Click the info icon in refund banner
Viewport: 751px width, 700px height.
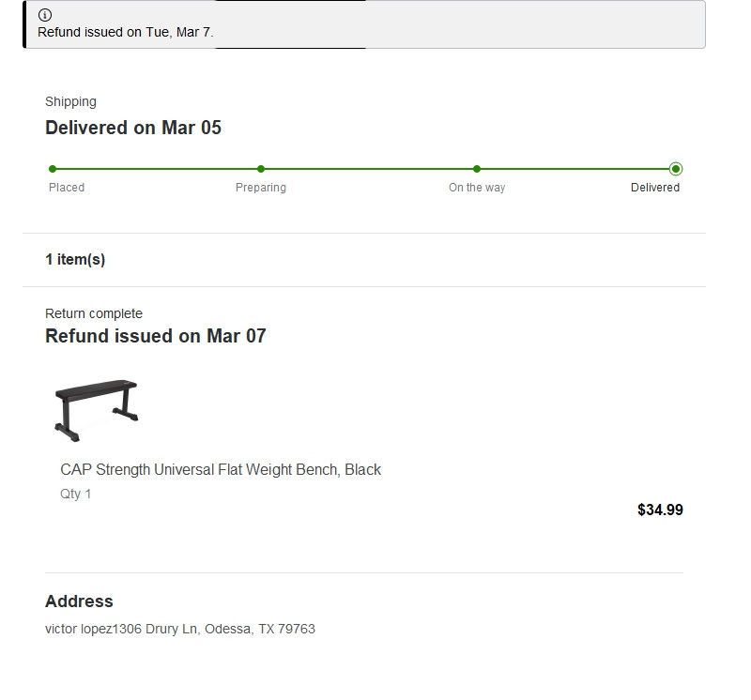[x=45, y=15]
